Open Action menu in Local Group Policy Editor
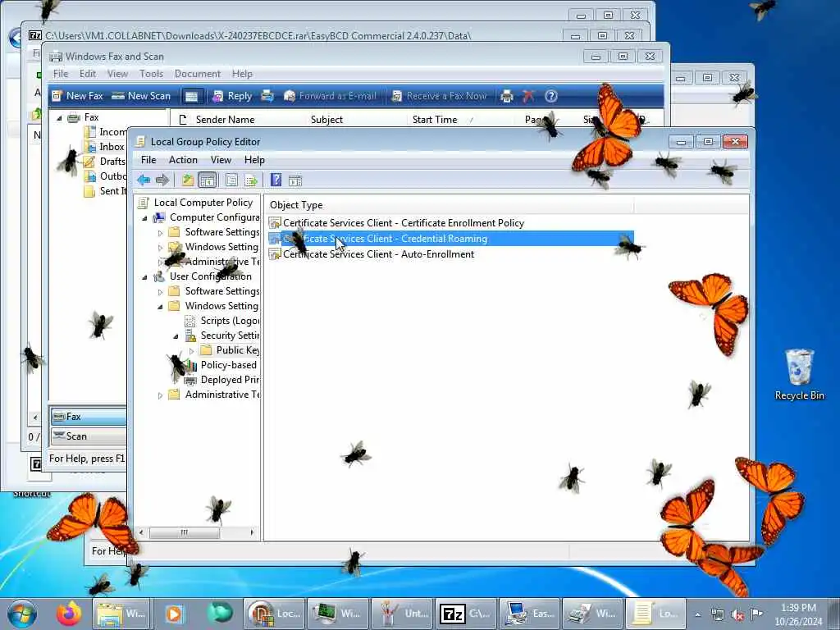 183,160
